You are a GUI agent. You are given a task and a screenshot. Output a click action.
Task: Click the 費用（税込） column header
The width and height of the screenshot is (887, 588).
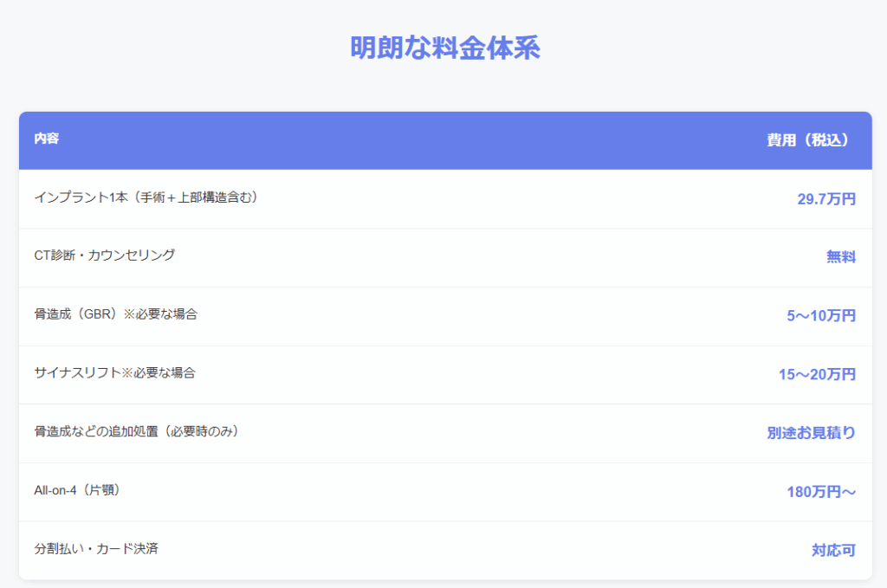click(x=807, y=140)
